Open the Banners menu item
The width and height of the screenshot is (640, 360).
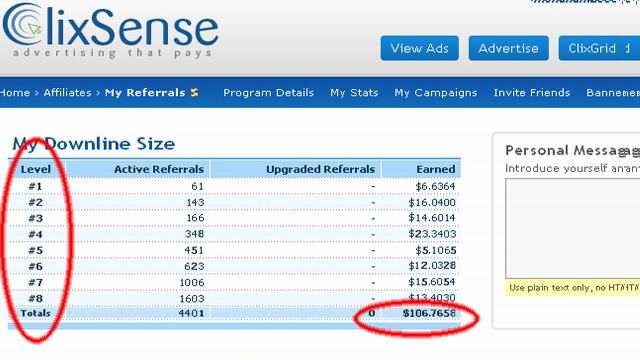click(613, 93)
